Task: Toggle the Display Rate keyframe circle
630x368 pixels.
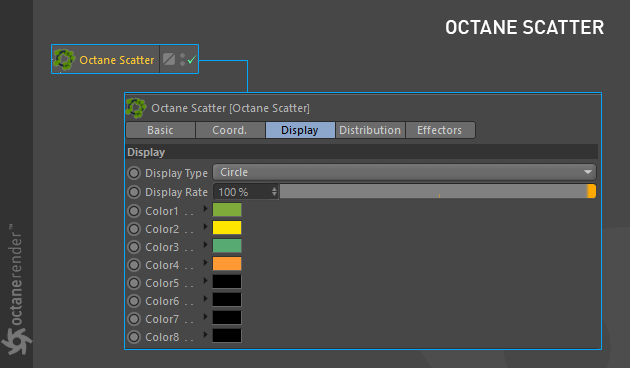Action: pyautogui.click(x=134, y=192)
